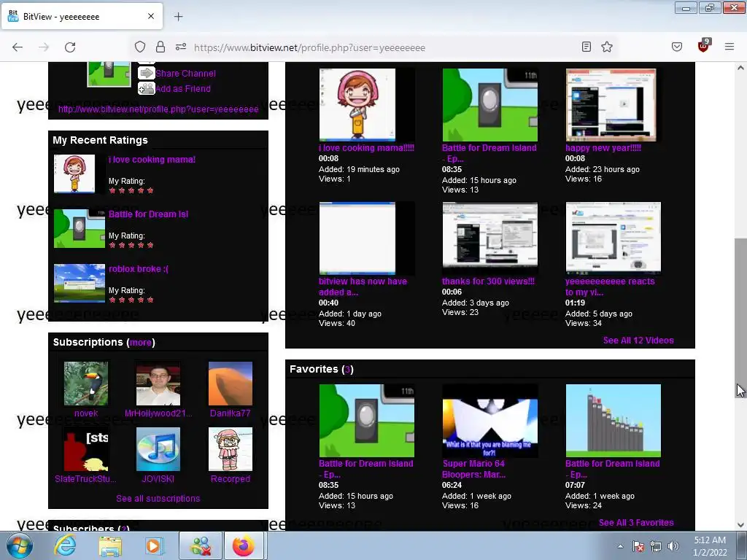Reload the page with the refresh icon

pos(70,47)
